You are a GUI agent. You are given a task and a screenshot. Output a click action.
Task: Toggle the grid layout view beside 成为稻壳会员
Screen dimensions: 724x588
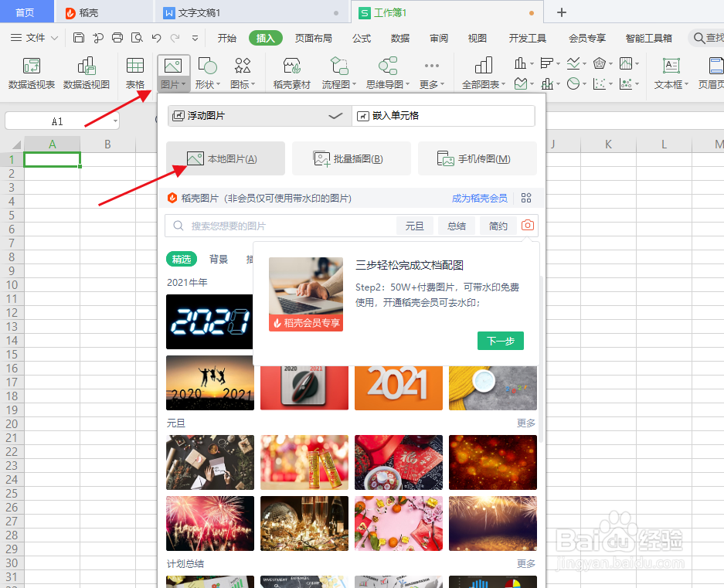tap(526, 199)
